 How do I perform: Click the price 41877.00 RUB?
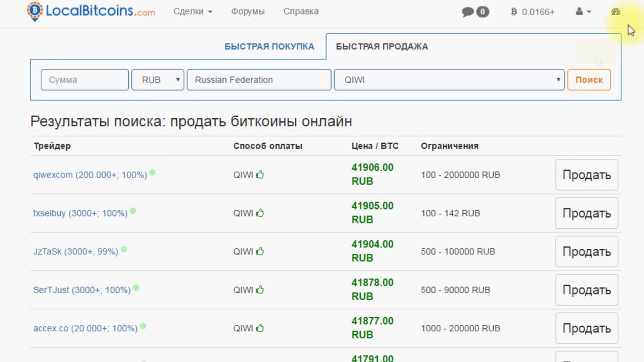click(x=372, y=328)
